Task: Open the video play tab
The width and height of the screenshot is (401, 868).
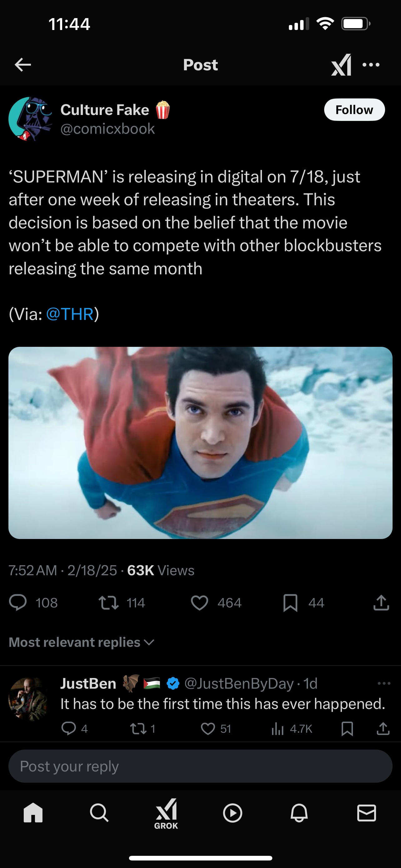Action: (x=232, y=813)
